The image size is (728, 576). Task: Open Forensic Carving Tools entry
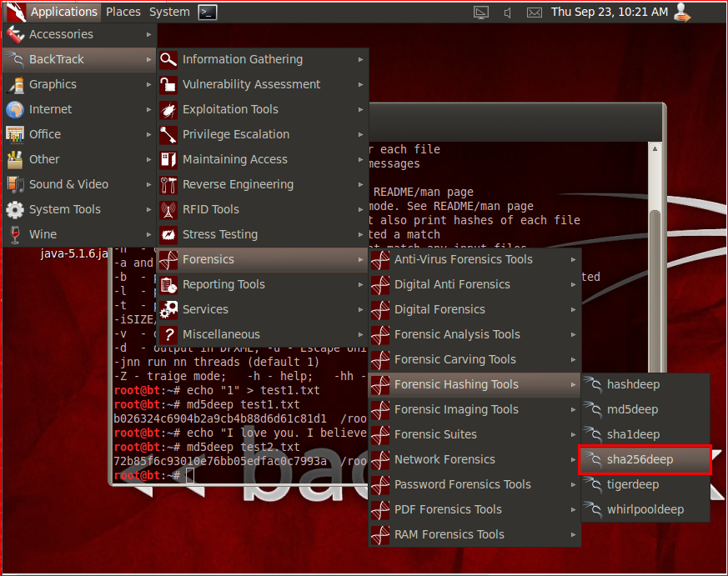(x=474, y=359)
